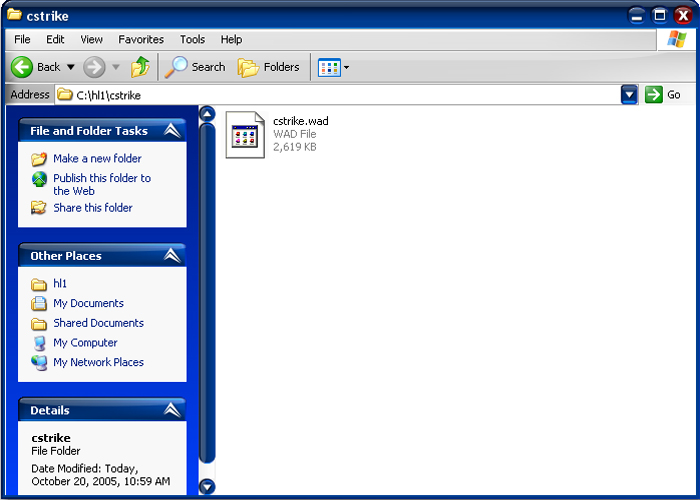
Task: Click the task pane scroll down arrow
Action: pyautogui.click(x=207, y=487)
